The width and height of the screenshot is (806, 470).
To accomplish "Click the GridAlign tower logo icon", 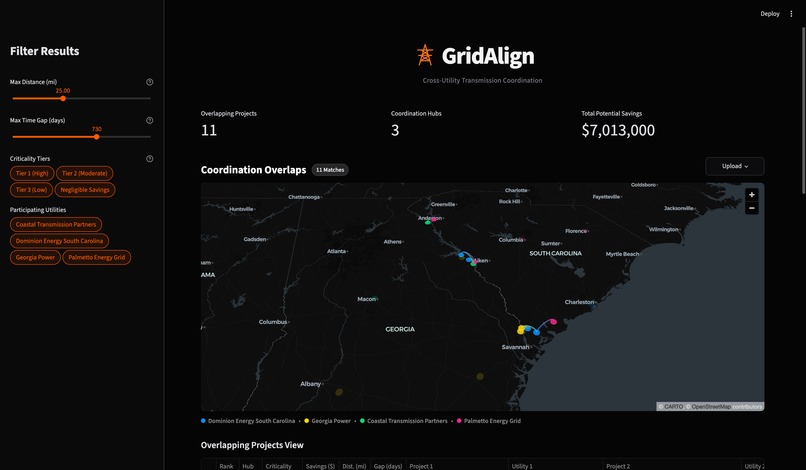I will click(x=425, y=55).
